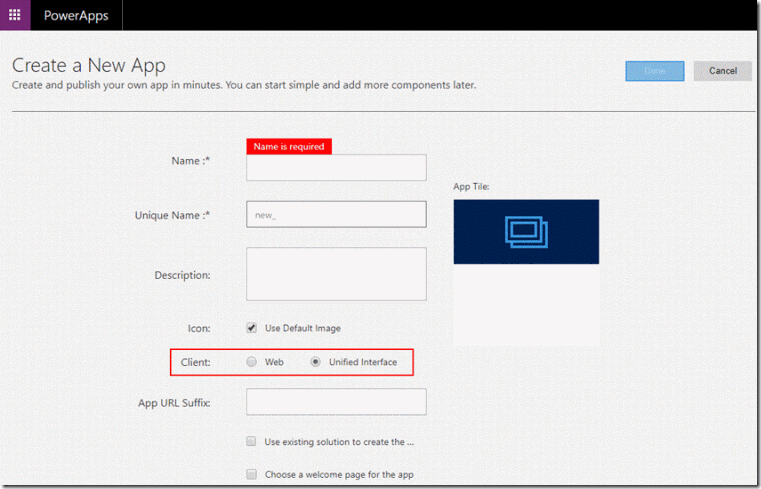
Task: Click the Use Default Image label
Action: [303, 328]
